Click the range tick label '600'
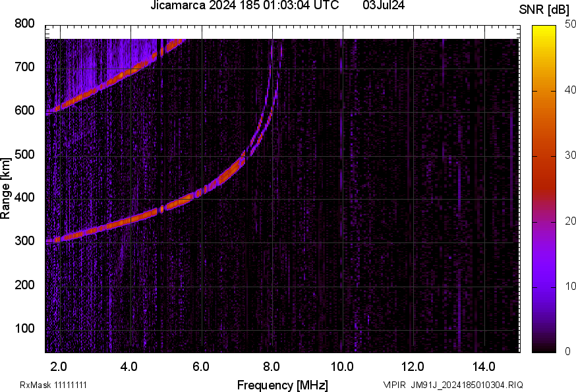 24,111
